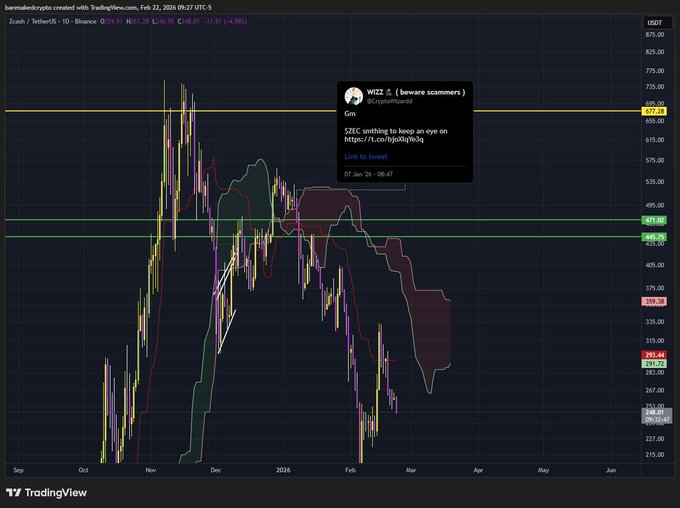This screenshot has width=680, height=508.
Task: Click the open value O259.91 in legend
Action: [111, 21]
